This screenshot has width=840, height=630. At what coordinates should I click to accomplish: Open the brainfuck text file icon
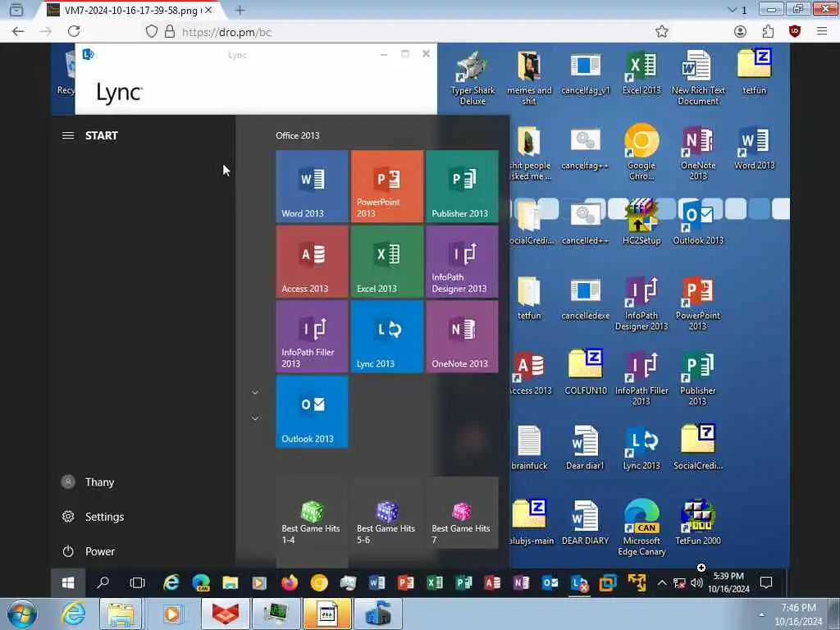[x=529, y=447]
